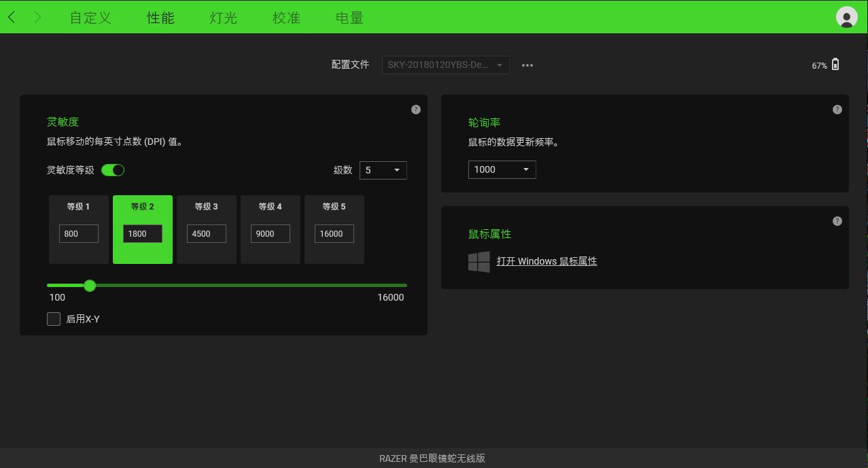Open the 配置文件 profile dropdown
The width and height of the screenshot is (868, 468).
point(445,65)
